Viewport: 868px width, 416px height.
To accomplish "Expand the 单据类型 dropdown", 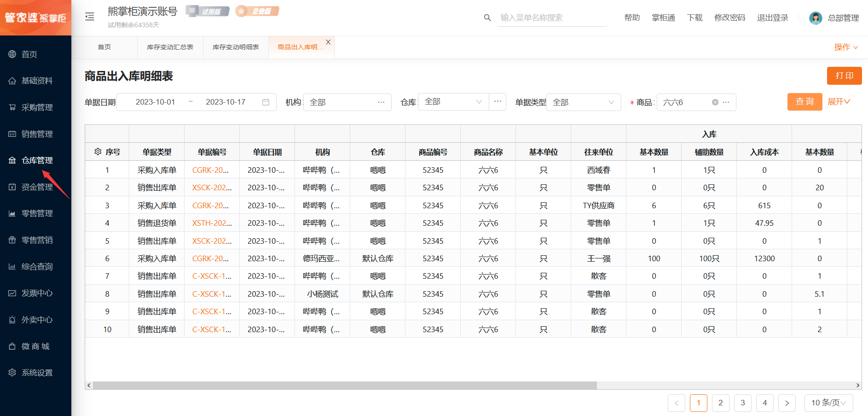I will pos(584,102).
